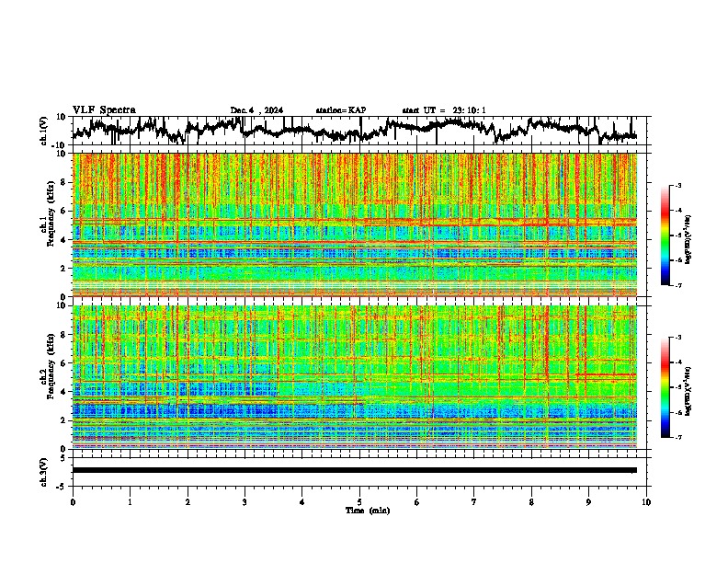728x563 pixels.
Task: Click the ch.1 color scale bar
Action: coord(665,236)
